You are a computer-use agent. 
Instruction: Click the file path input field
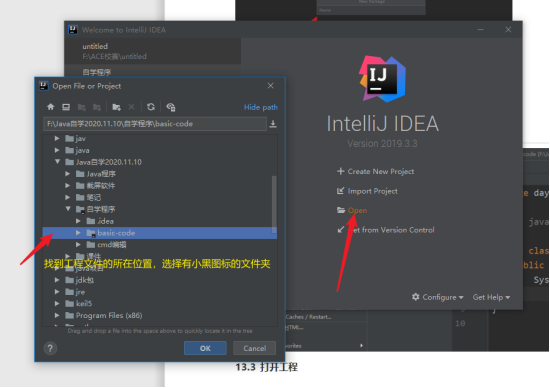(155, 124)
